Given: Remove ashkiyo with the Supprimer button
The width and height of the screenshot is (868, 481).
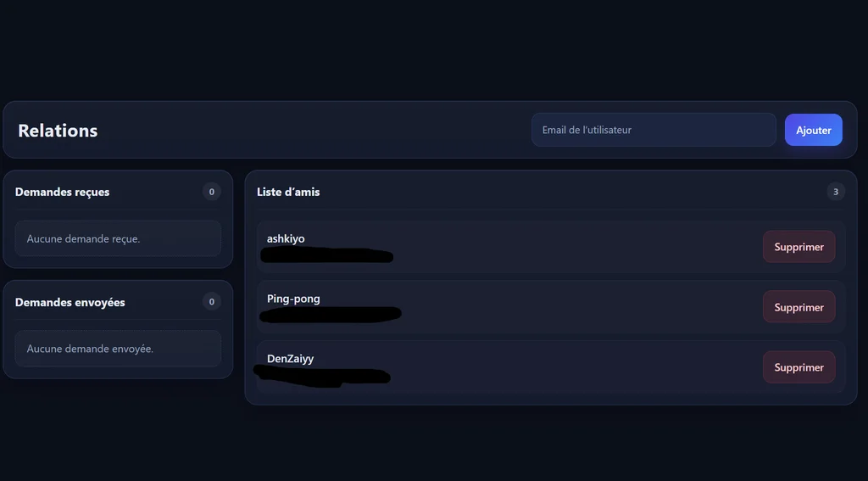Looking at the screenshot, I should [x=798, y=247].
